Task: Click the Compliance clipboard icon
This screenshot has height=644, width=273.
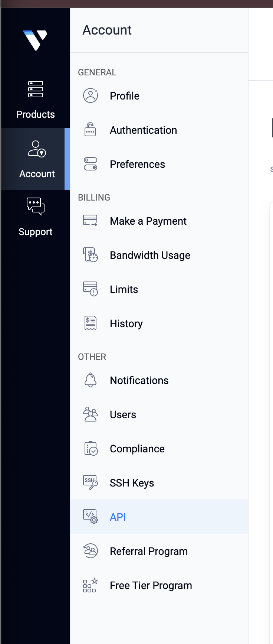Action: pyautogui.click(x=91, y=448)
